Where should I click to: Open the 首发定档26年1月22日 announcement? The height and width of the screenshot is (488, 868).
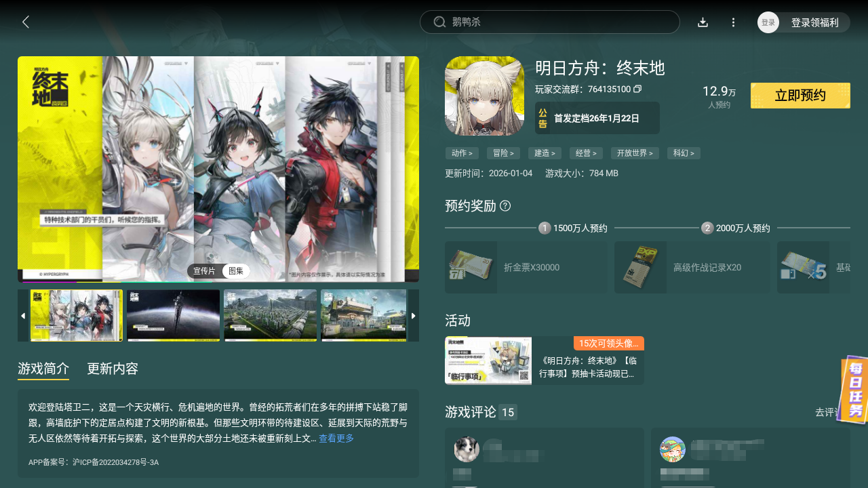pos(597,118)
